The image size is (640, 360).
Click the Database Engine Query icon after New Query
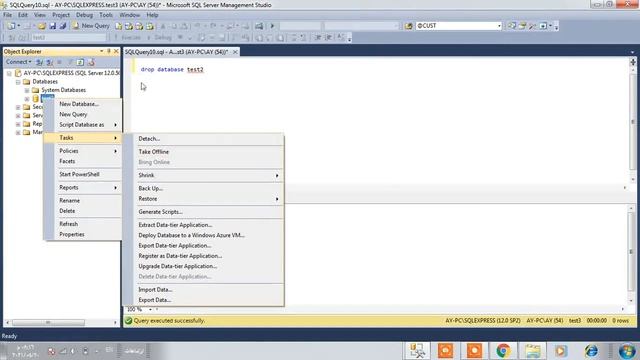coord(118,26)
